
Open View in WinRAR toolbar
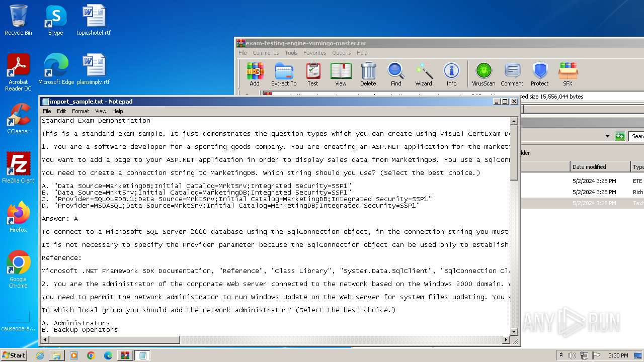341,74
